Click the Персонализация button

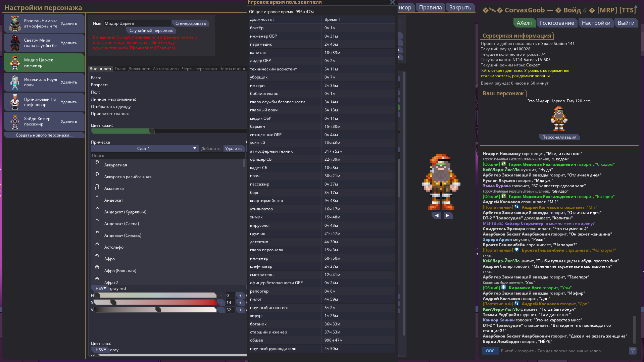coord(559,137)
